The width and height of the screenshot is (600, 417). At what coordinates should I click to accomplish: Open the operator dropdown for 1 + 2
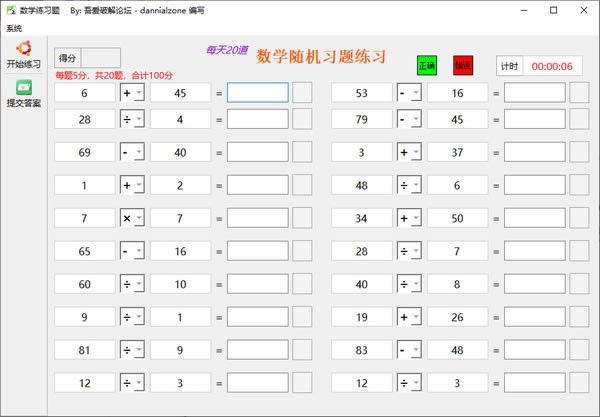132,185
